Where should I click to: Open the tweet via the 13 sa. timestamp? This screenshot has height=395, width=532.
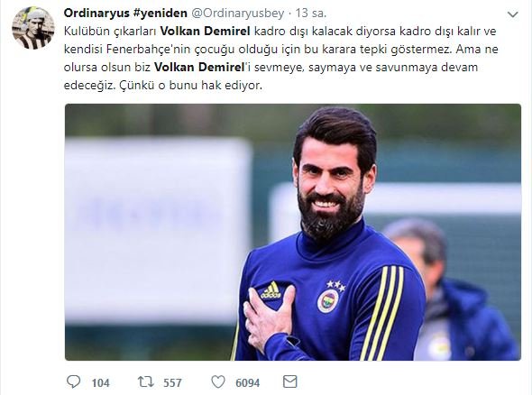(x=311, y=14)
